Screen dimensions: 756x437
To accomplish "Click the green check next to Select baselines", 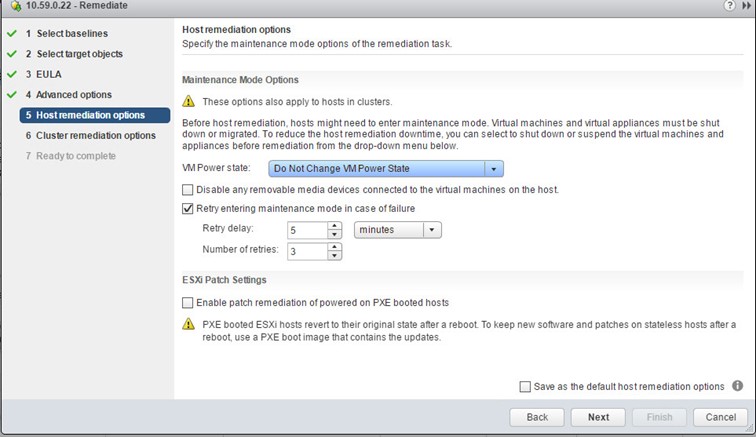I will tap(12, 33).
